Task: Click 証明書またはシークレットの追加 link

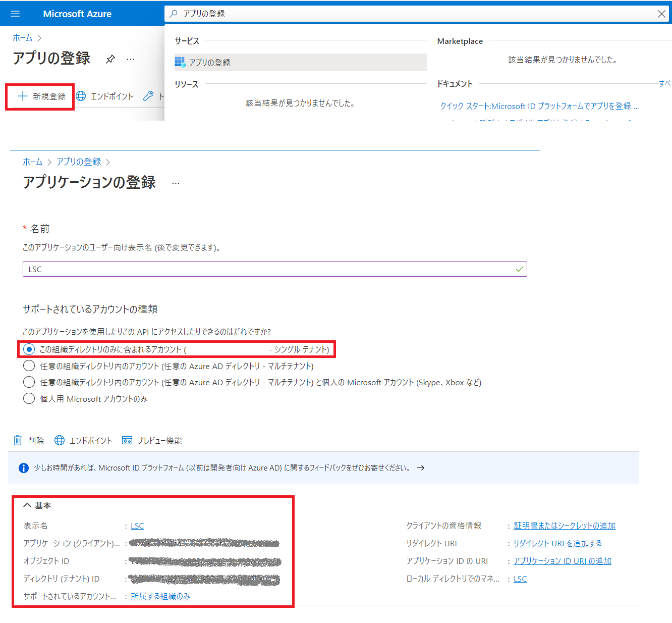Action: click(x=565, y=526)
